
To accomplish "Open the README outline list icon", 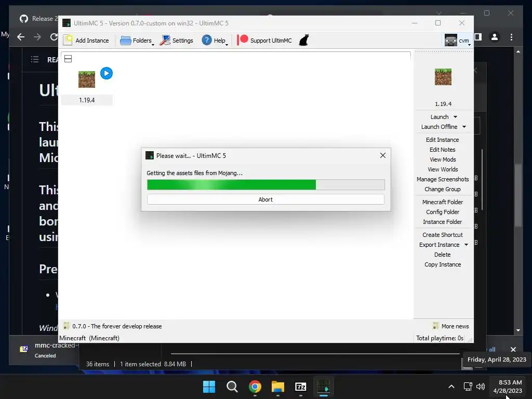I will click(x=35, y=60).
